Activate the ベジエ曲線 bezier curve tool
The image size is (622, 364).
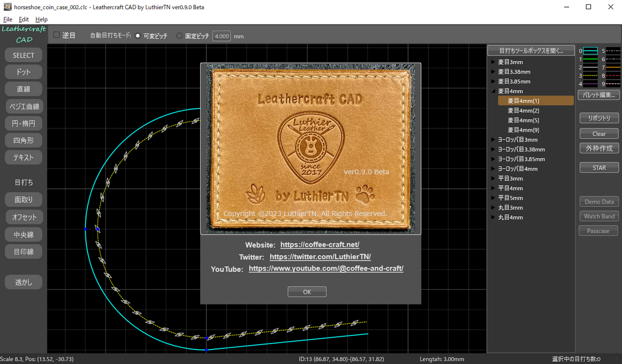[x=23, y=106]
